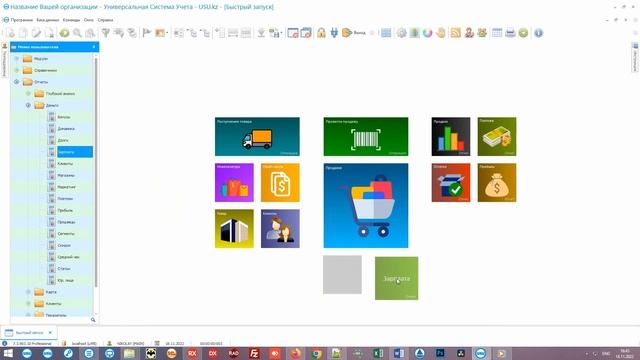Select the Быстрый запуск tab at bottom
The width and height of the screenshot is (640, 360).
pyautogui.click(x=29, y=333)
